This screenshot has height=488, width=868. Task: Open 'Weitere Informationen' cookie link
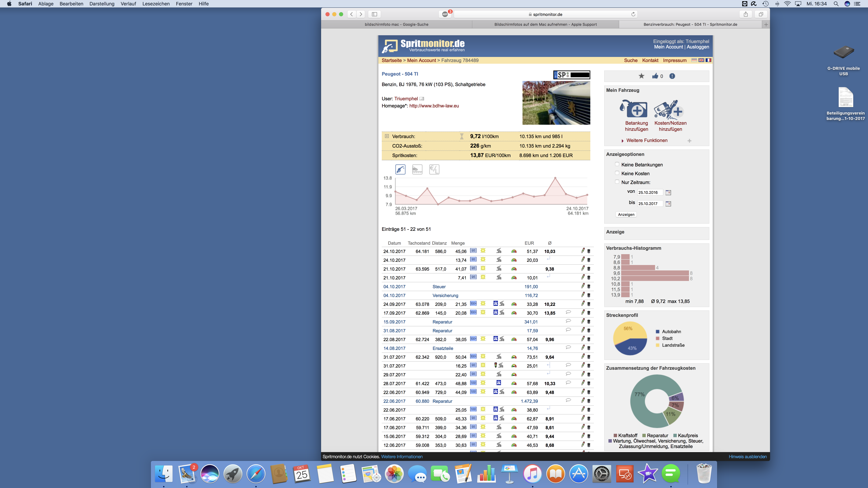402,457
